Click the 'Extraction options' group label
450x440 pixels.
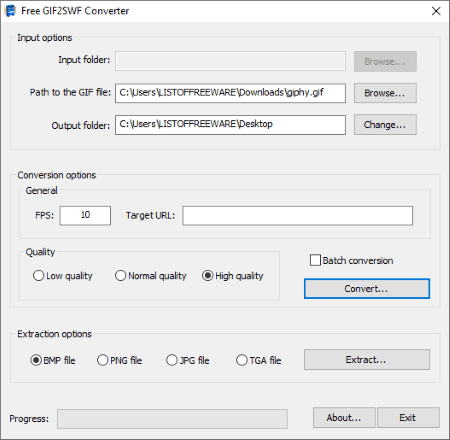(54, 334)
